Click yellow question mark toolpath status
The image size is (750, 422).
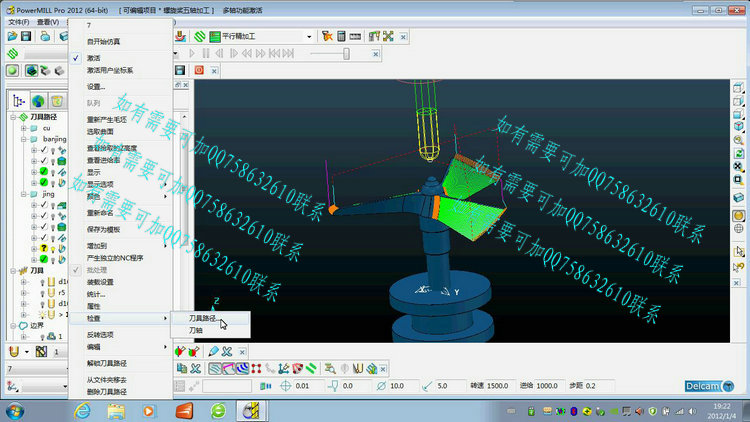coord(44,248)
